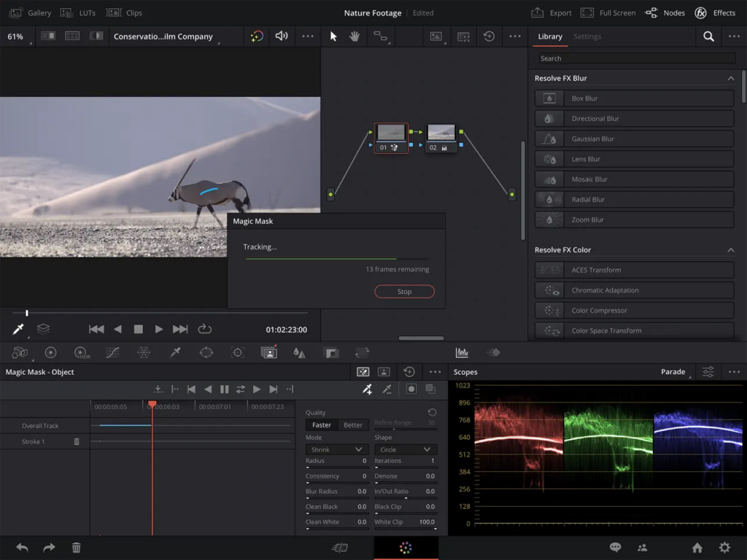Collapse the Resolve FX Blur section

point(730,78)
